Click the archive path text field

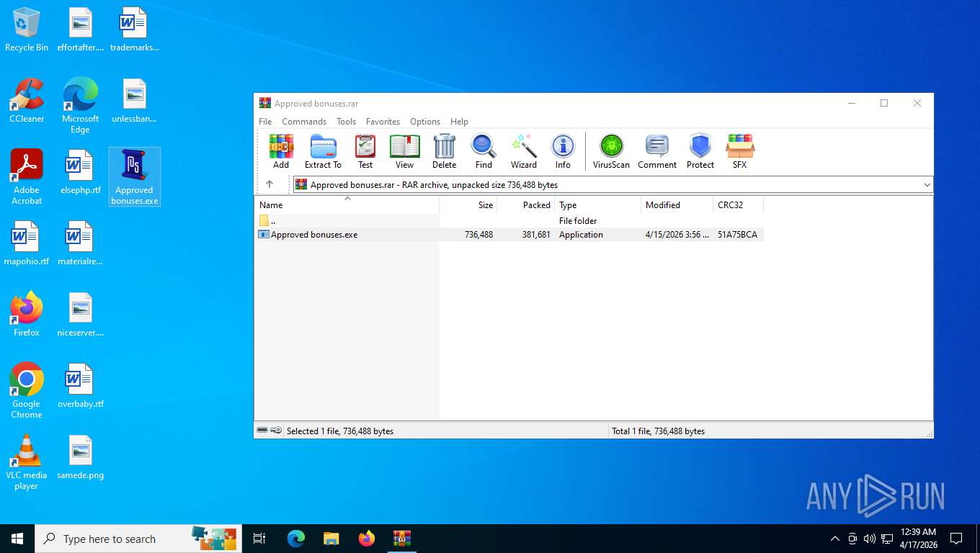click(612, 184)
